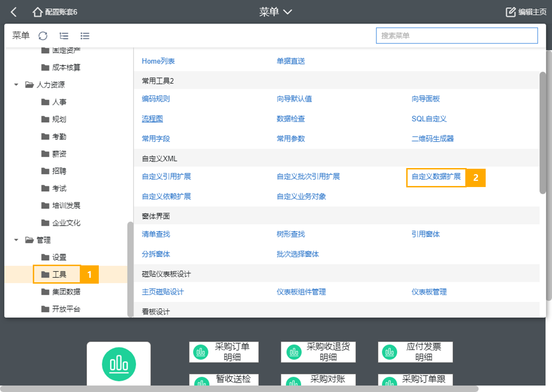The width and height of the screenshot is (552, 392).
Task: Select the 考试 folder
Action: [x=54, y=188]
